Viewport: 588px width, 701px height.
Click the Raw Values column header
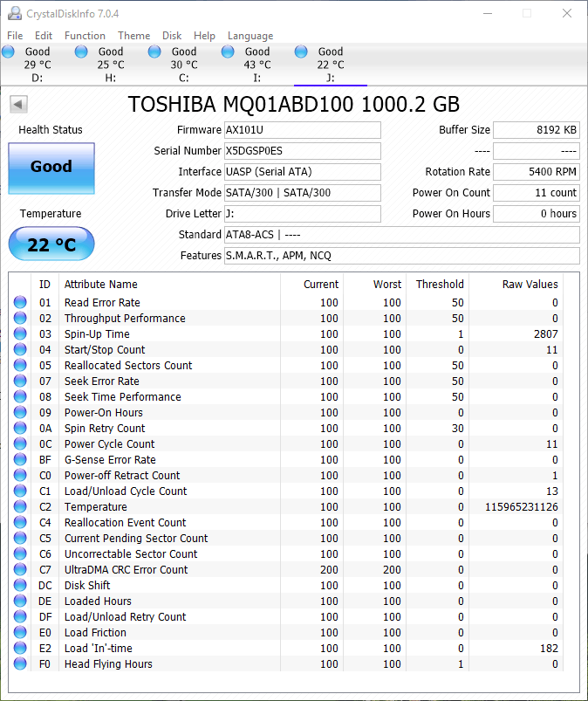[530, 285]
